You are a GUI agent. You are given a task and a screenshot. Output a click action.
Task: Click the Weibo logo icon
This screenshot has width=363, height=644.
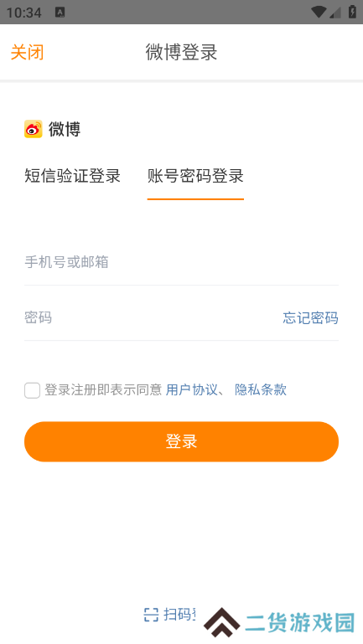(34, 129)
